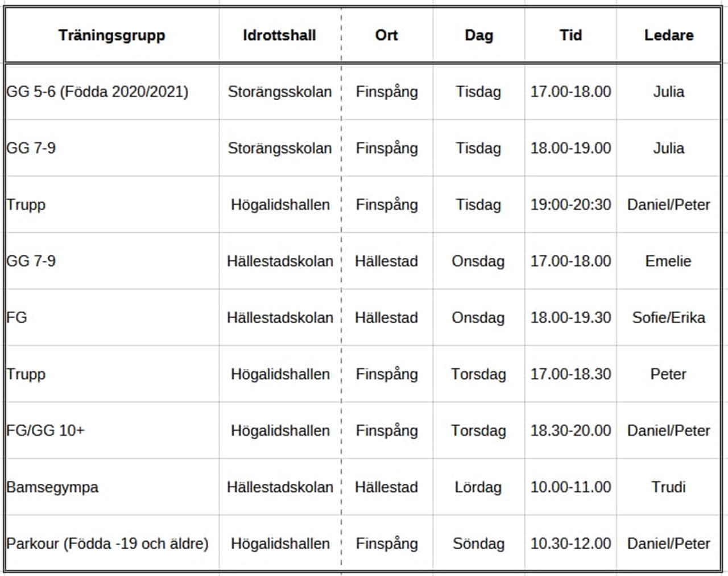Select the FG training group cell

click(x=112, y=317)
